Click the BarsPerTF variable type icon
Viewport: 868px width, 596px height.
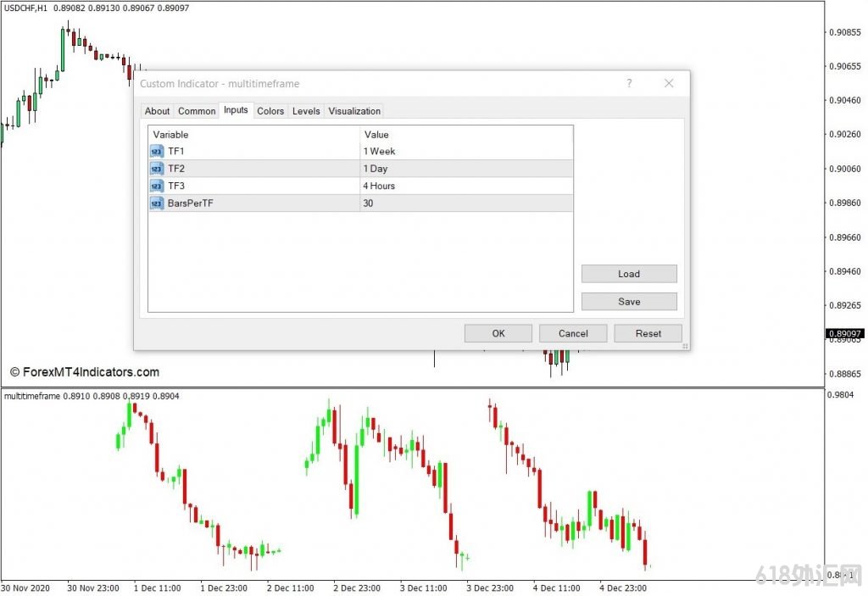point(157,203)
